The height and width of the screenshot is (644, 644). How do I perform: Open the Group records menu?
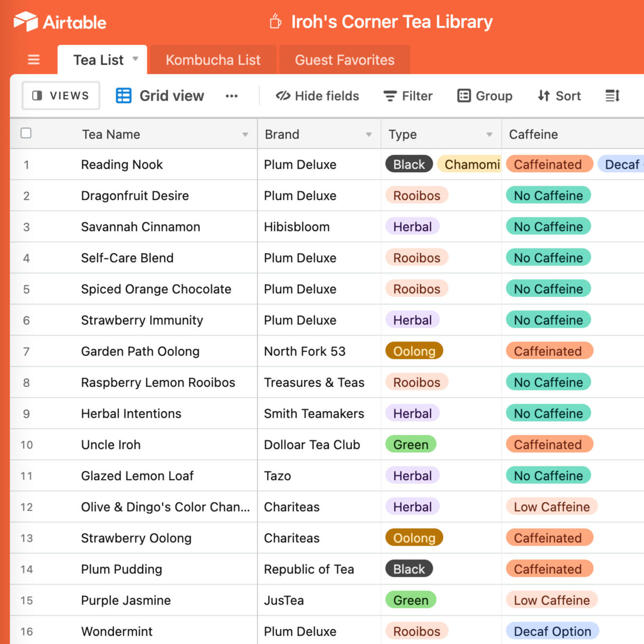(485, 96)
